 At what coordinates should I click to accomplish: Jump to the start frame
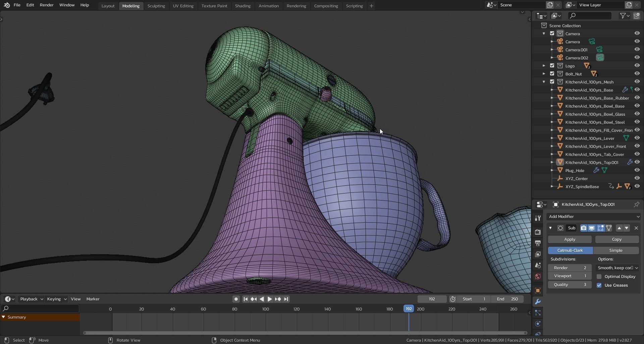click(x=246, y=299)
